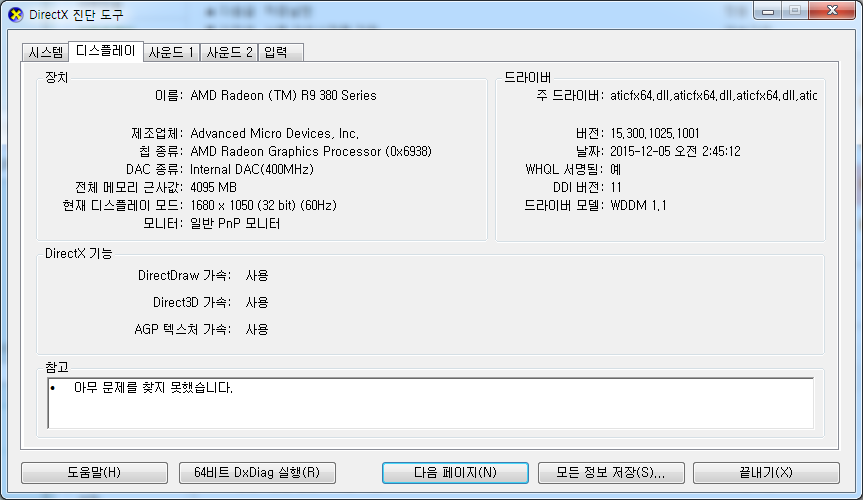The height and width of the screenshot is (500, 863).
Task: Select device name AMD Radeon (TM) R9 380 Series
Action: point(283,95)
